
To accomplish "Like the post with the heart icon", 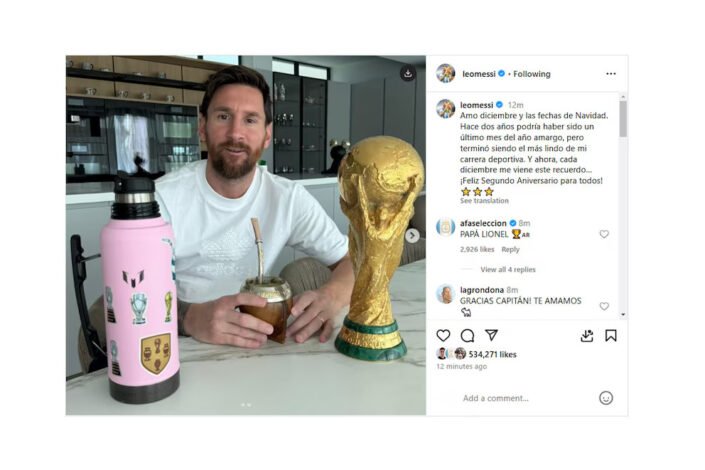I will [x=443, y=336].
